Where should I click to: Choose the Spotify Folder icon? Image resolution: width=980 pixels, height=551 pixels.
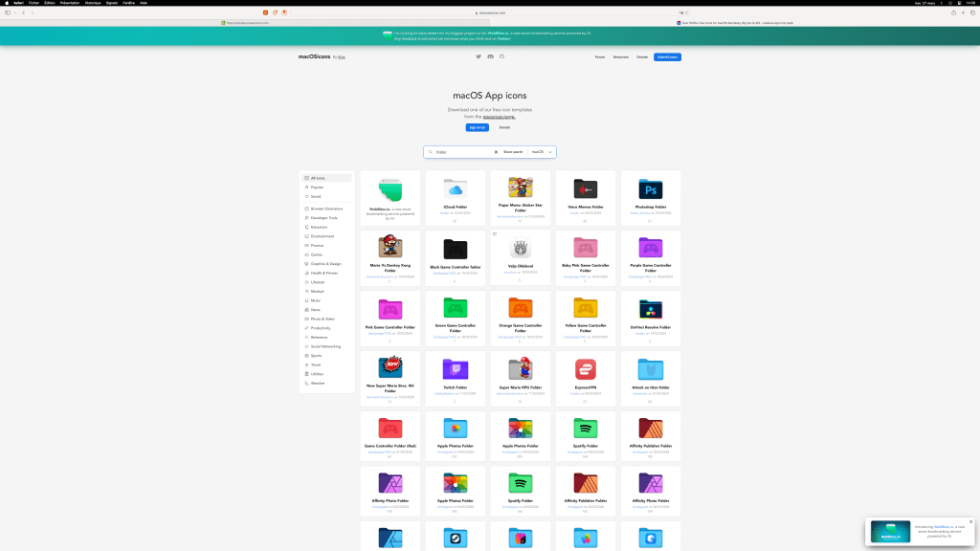[586, 429]
